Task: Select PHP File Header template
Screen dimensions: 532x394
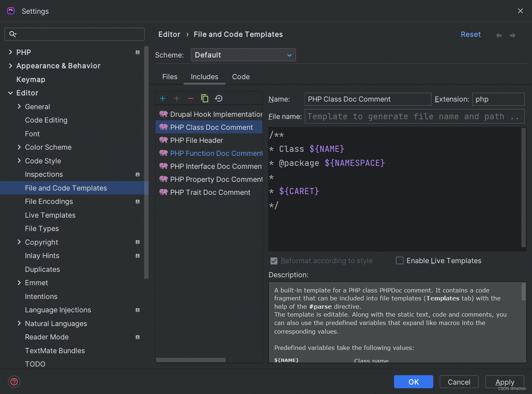Action: point(209,140)
